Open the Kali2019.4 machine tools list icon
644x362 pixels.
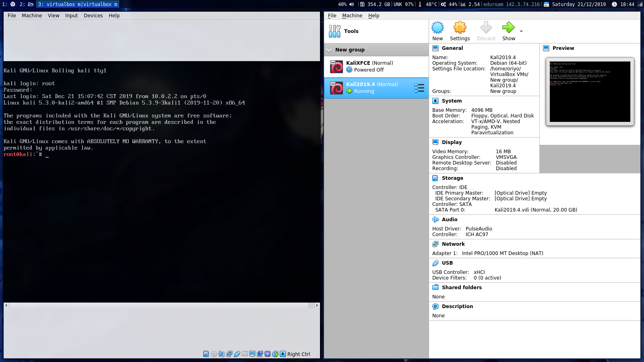coord(419,88)
